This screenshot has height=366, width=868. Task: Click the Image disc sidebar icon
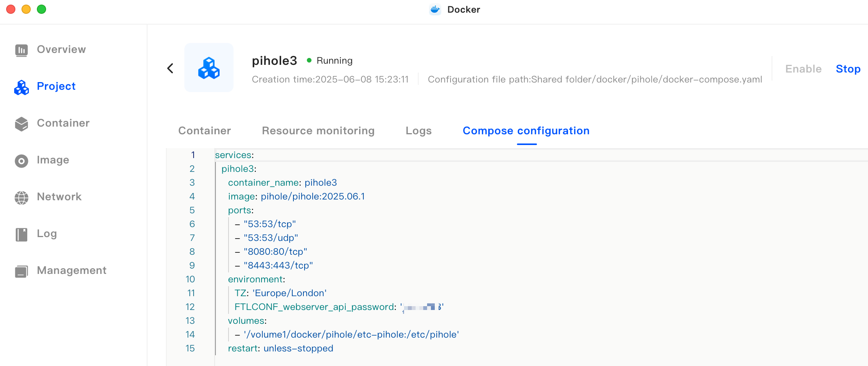coord(22,161)
